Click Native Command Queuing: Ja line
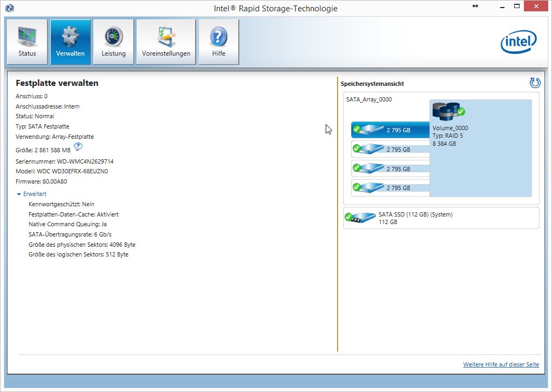Image resolution: width=552 pixels, height=392 pixels. point(68,224)
